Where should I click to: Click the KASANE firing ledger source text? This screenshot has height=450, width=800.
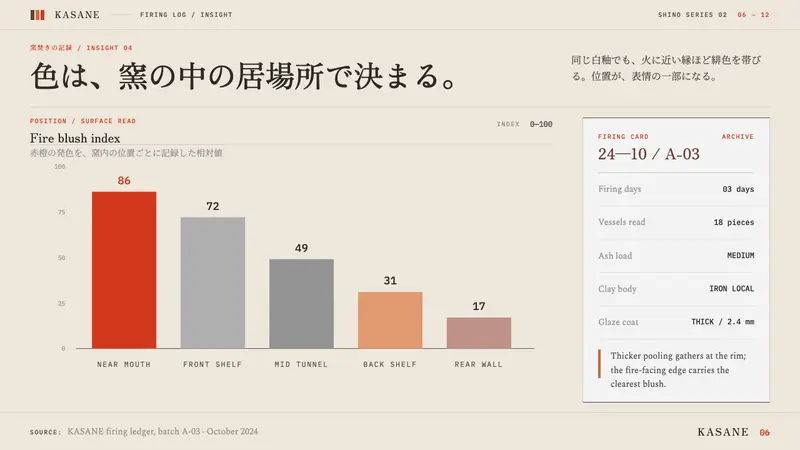163,432
